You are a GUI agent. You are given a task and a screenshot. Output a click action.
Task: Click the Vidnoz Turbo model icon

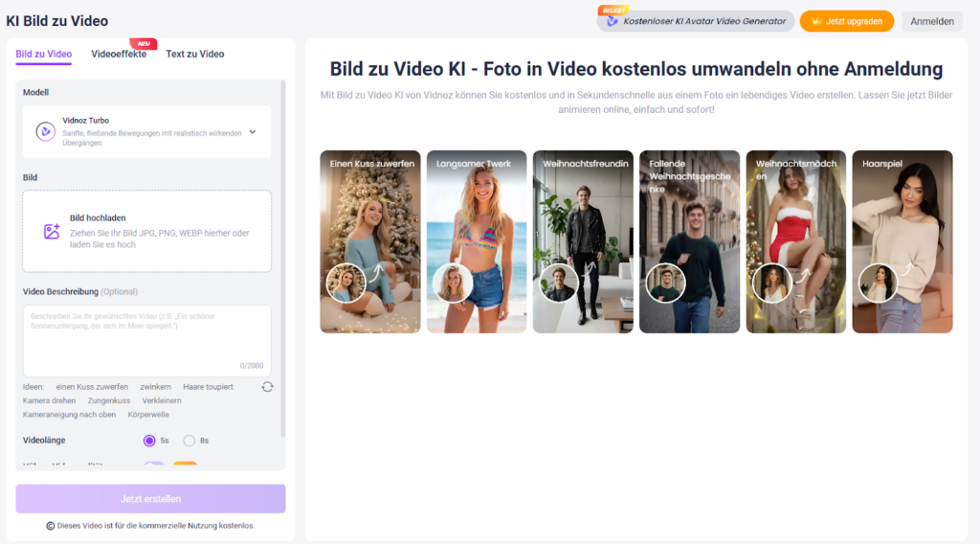point(45,132)
